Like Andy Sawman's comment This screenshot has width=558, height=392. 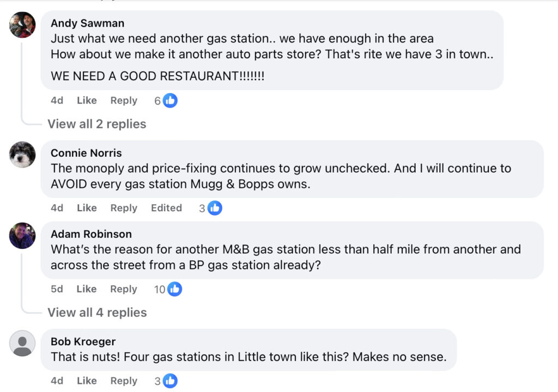pos(86,100)
